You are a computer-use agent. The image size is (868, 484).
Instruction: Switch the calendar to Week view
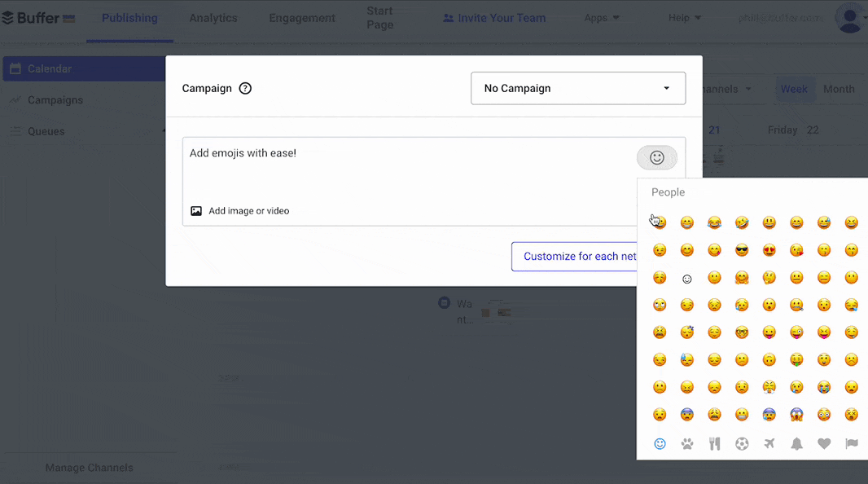coord(794,89)
